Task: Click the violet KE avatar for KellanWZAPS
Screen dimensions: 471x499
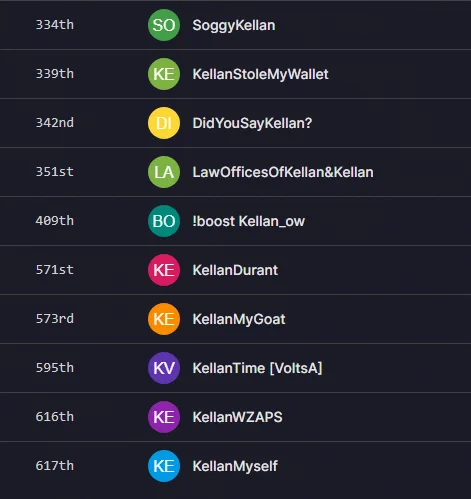Action: (164, 417)
